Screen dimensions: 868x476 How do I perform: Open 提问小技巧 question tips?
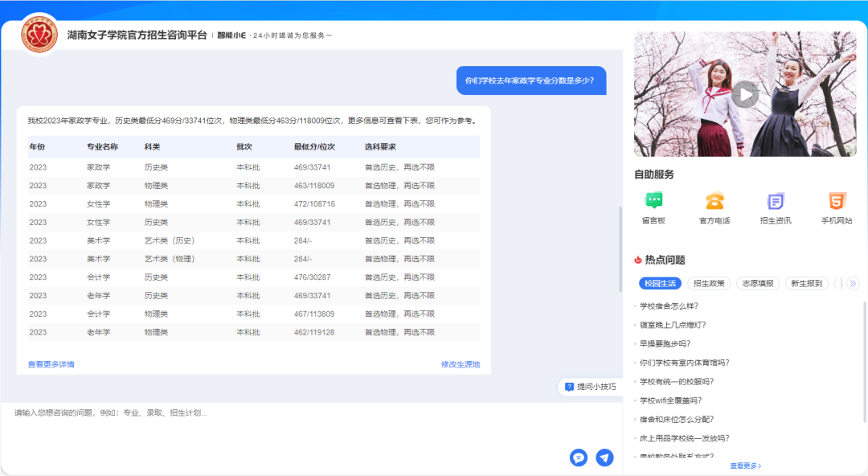(591, 387)
